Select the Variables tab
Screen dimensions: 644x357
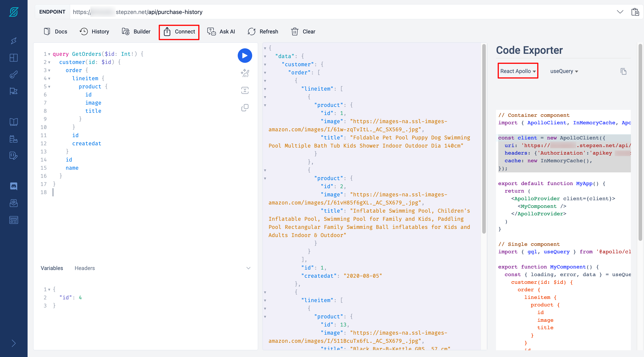tap(52, 268)
